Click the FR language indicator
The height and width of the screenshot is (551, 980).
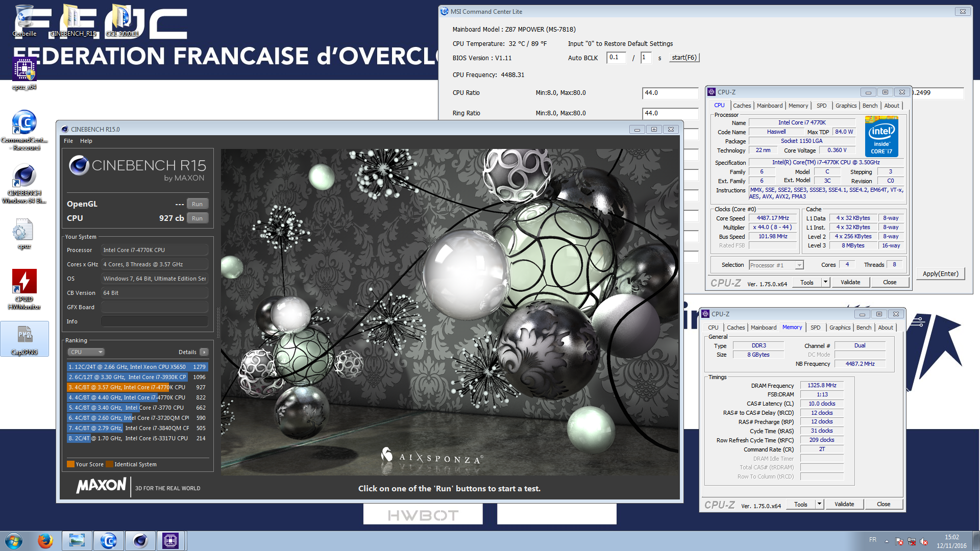pos(873,540)
